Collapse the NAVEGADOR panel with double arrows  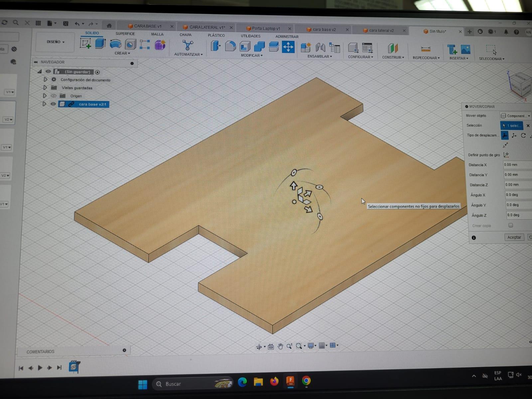click(36, 62)
